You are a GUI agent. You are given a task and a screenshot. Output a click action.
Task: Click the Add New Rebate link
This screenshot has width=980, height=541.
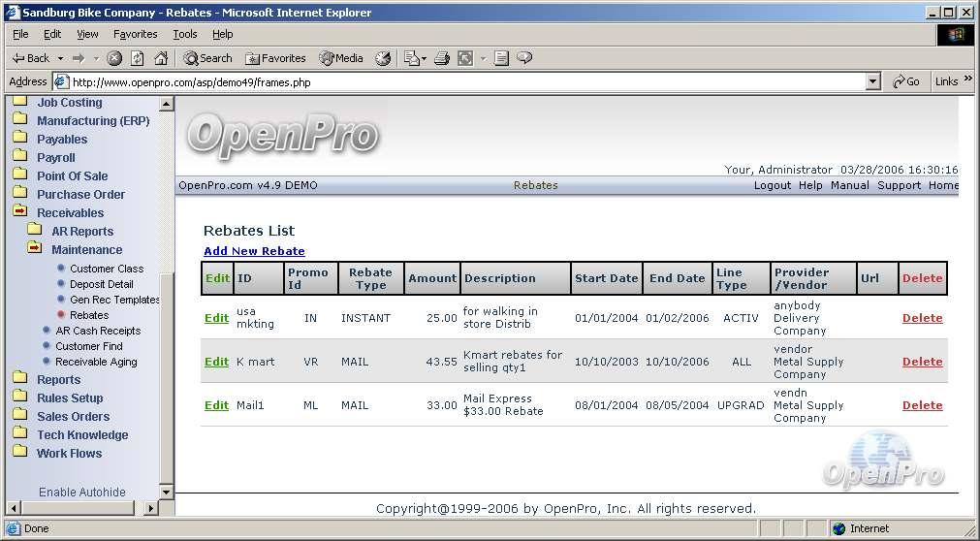click(x=254, y=251)
